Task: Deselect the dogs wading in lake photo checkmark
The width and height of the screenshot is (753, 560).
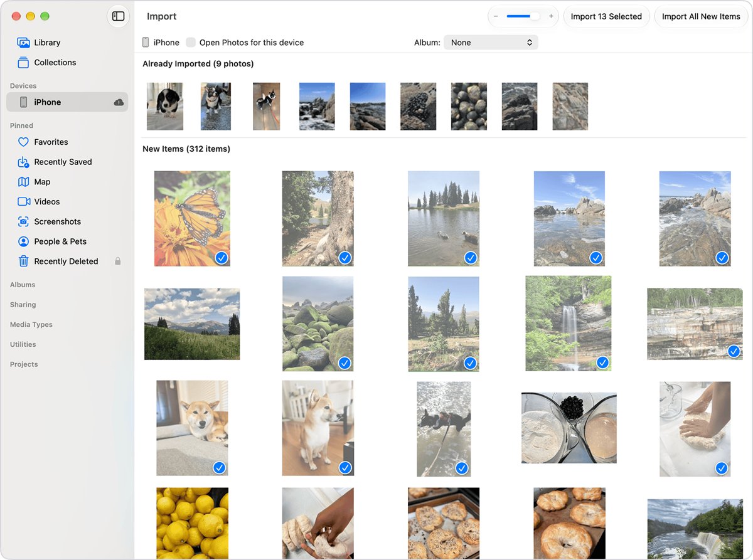Action: click(471, 258)
